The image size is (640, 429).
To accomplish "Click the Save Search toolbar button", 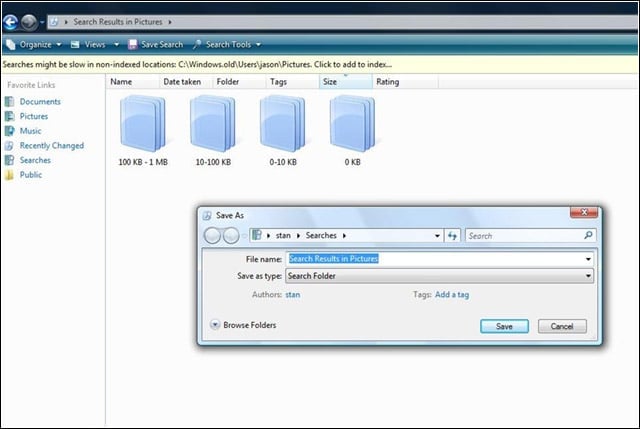I will (x=156, y=44).
